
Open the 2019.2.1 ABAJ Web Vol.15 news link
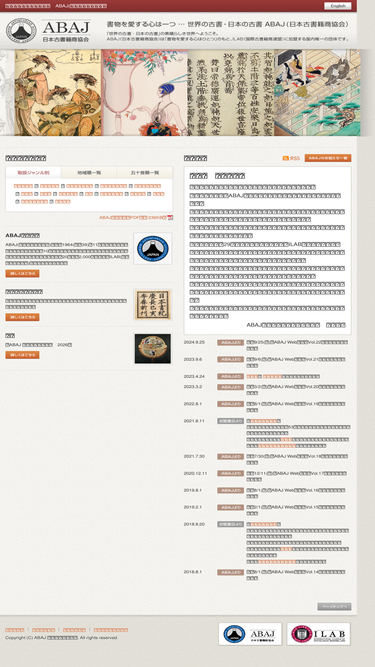296,510
